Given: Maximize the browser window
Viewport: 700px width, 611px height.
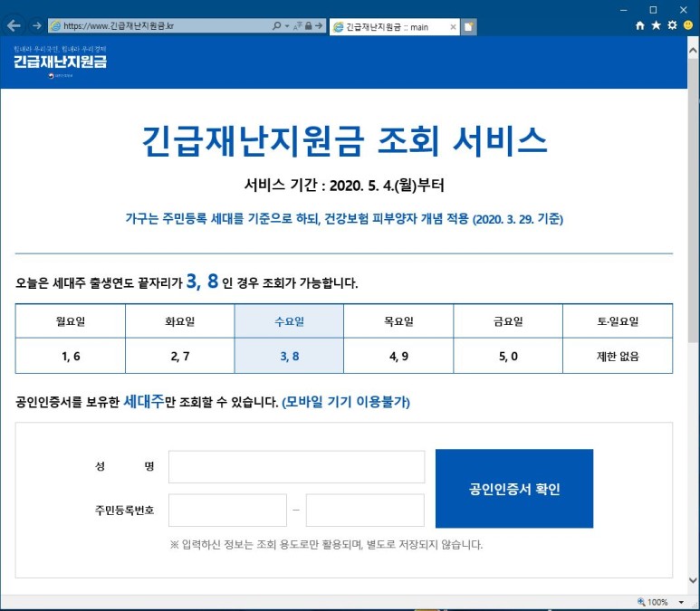Looking at the screenshot, I should [653, 10].
